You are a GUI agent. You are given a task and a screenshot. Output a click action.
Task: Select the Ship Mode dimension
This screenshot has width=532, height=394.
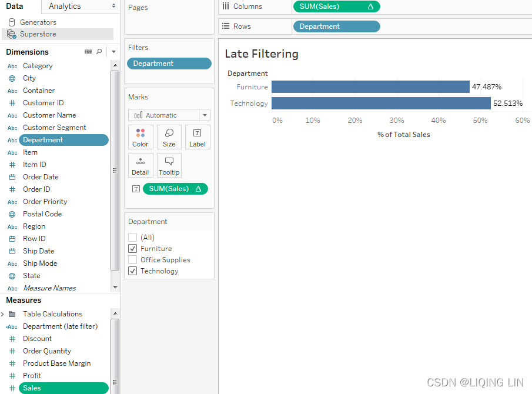coord(40,263)
